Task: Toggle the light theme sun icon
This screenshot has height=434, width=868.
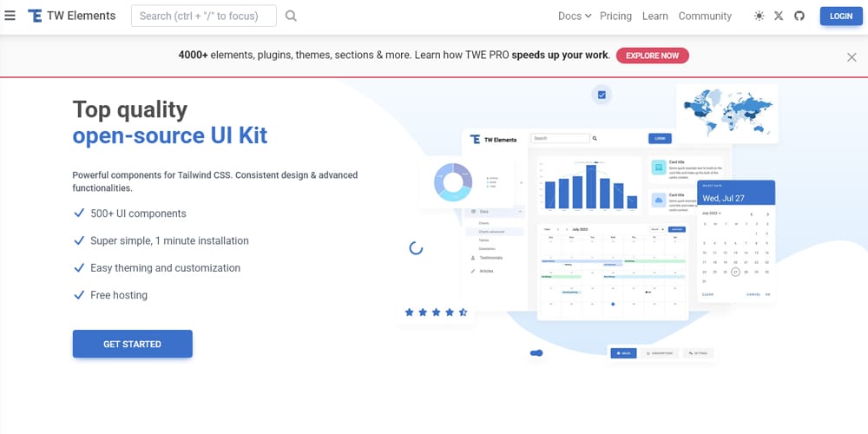Action: (x=759, y=16)
